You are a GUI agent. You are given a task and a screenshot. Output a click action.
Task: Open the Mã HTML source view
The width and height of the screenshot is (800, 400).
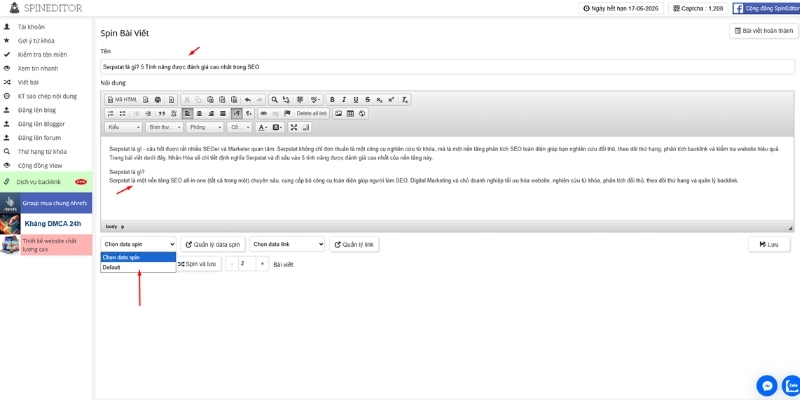tap(122, 99)
